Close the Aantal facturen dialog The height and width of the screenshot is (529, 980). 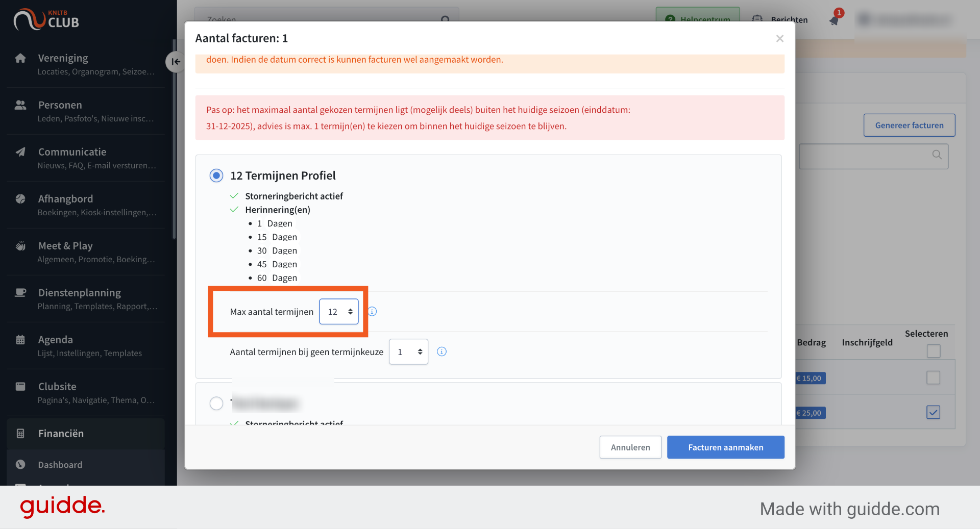[779, 39]
